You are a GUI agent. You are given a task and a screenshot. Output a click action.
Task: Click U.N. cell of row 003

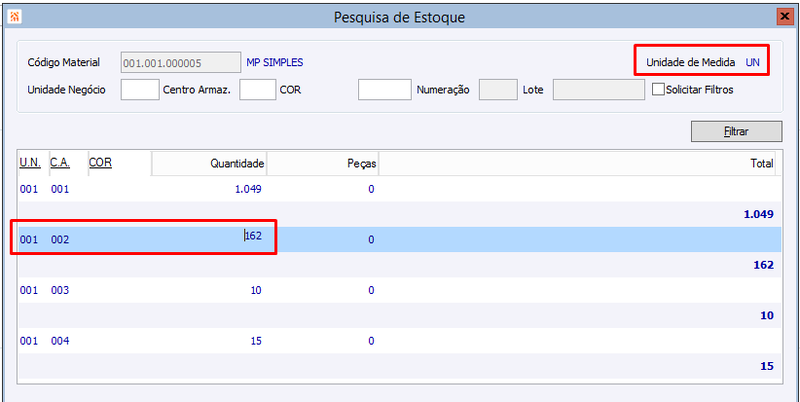point(29,290)
